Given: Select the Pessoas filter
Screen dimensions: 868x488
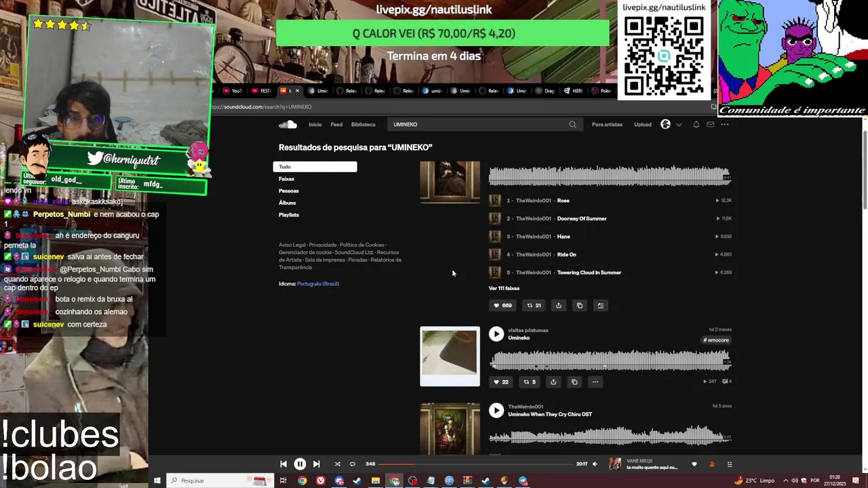Looking at the screenshot, I should pyautogui.click(x=288, y=191).
